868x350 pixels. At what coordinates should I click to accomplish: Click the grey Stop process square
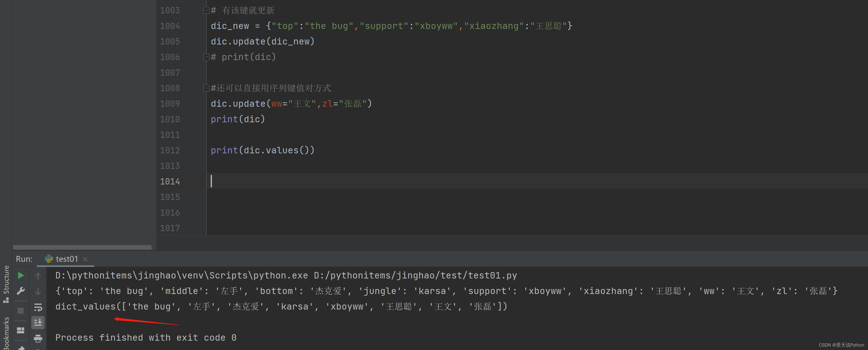(x=21, y=311)
